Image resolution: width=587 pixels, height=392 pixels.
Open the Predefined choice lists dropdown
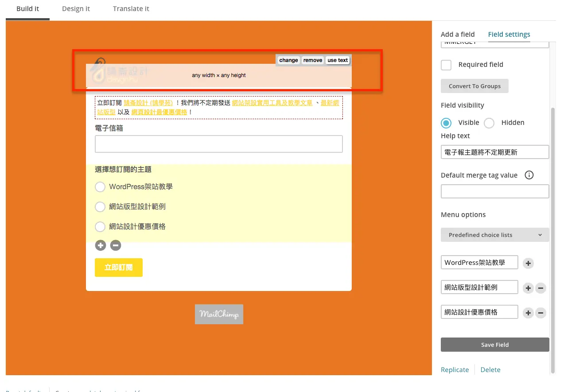[x=495, y=235]
